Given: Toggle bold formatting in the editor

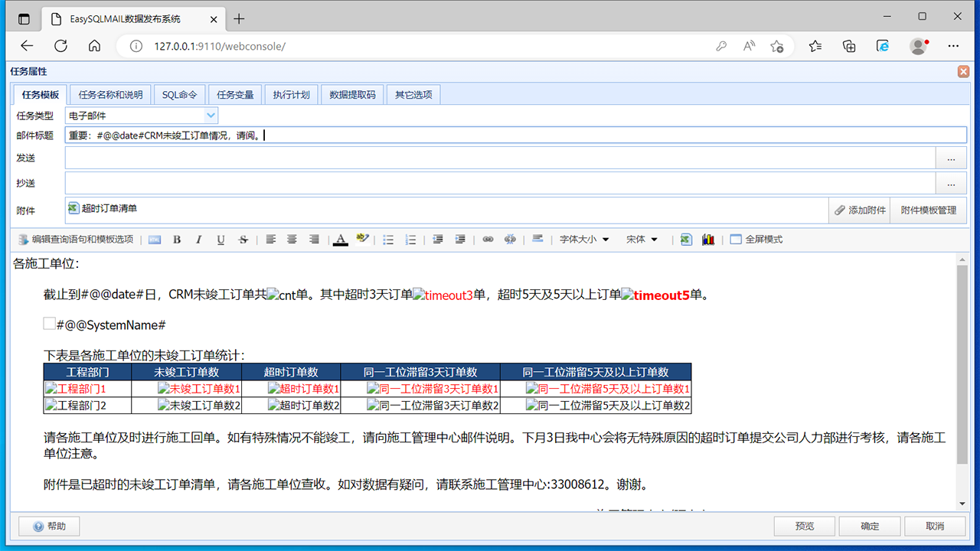Looking at the screenshot, I should click(x=177, y=239).
